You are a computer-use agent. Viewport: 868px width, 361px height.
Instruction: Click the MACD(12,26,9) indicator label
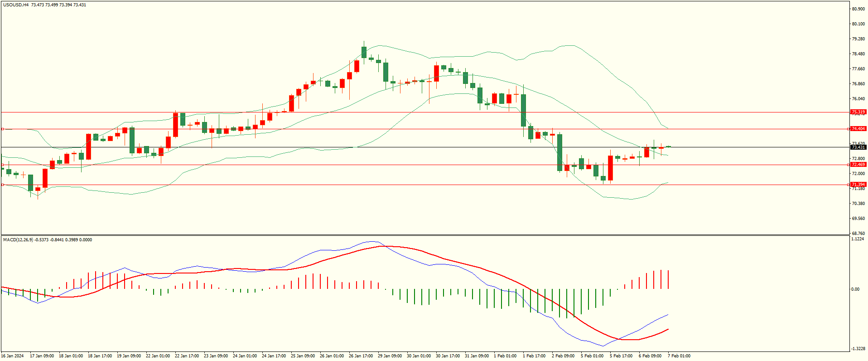18,239
